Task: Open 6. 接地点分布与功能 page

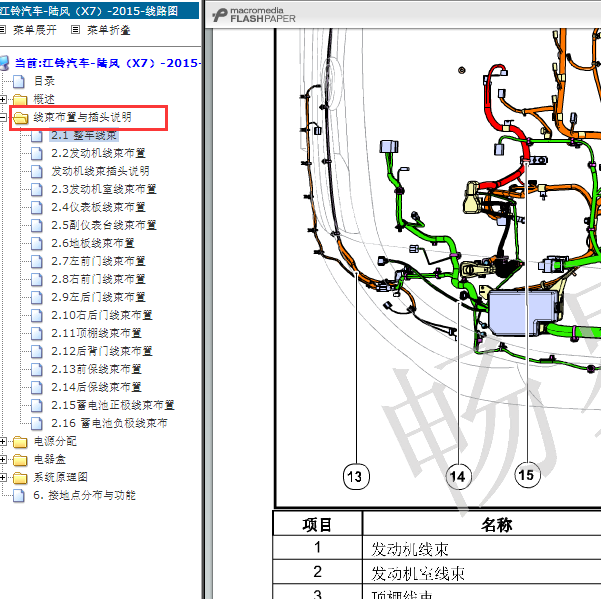Action: pyautogui.click(x=84, y=495)
